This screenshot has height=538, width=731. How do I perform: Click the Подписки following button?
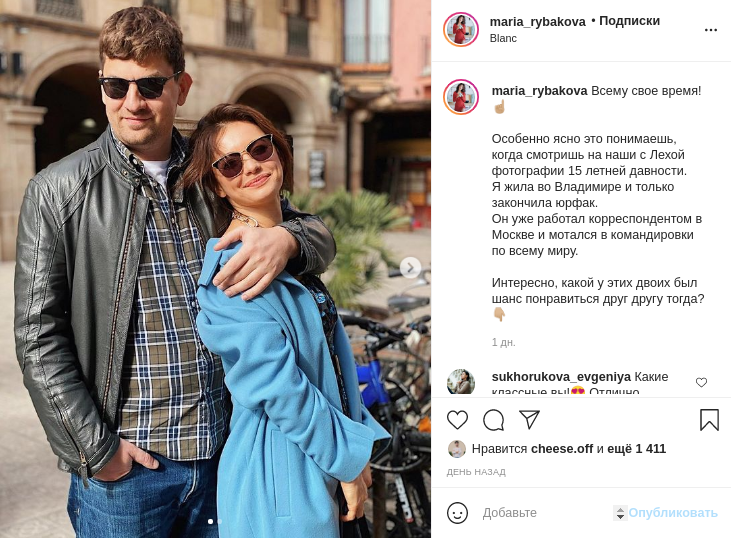pyautogui.click(x=629, y=21)
